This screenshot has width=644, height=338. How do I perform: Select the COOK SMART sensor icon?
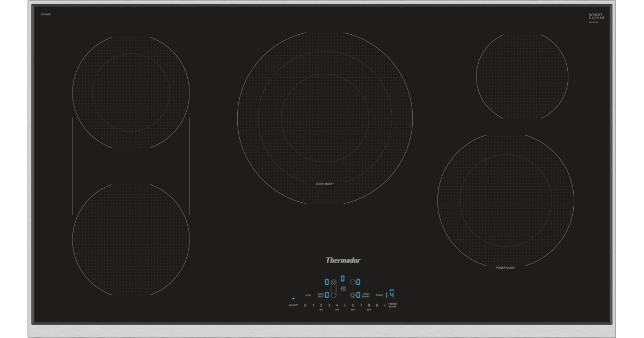(x=352, y=295)
